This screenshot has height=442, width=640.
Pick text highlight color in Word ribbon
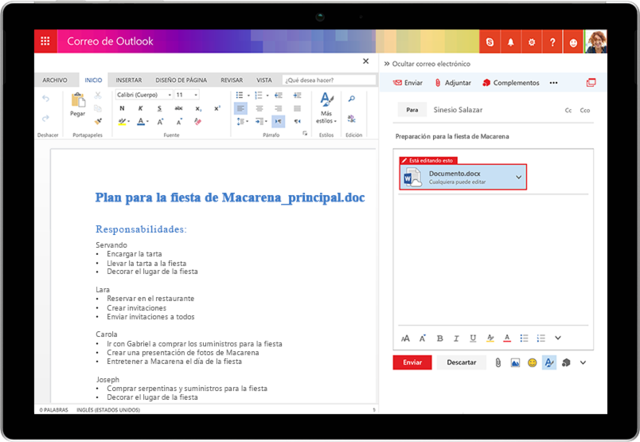click(x=123, y=122)
